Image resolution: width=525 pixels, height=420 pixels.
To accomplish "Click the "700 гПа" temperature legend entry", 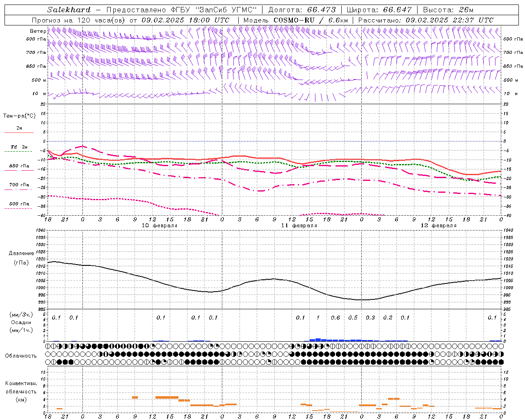I will (x=19, y=185).
